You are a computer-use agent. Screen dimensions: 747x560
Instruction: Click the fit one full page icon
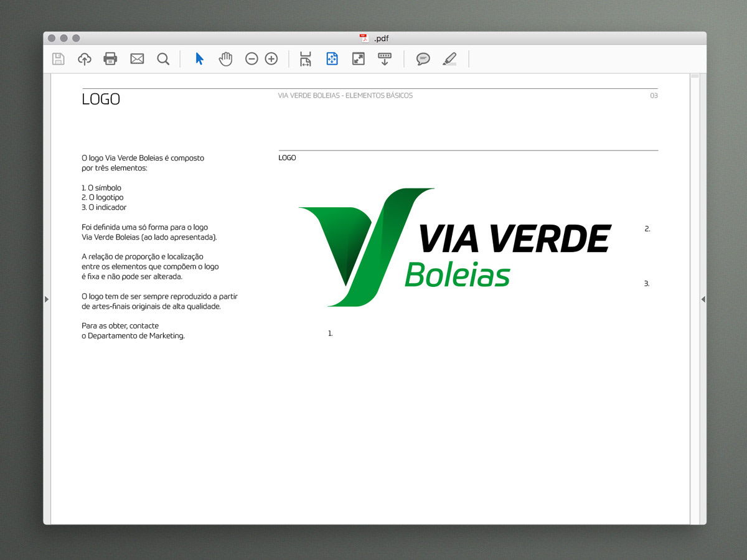[x=332, y=58]
